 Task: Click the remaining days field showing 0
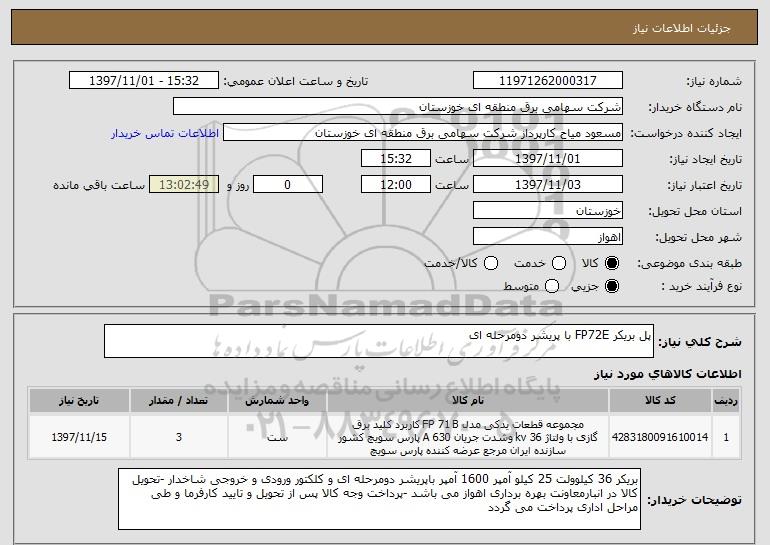(x=288, y=185)
